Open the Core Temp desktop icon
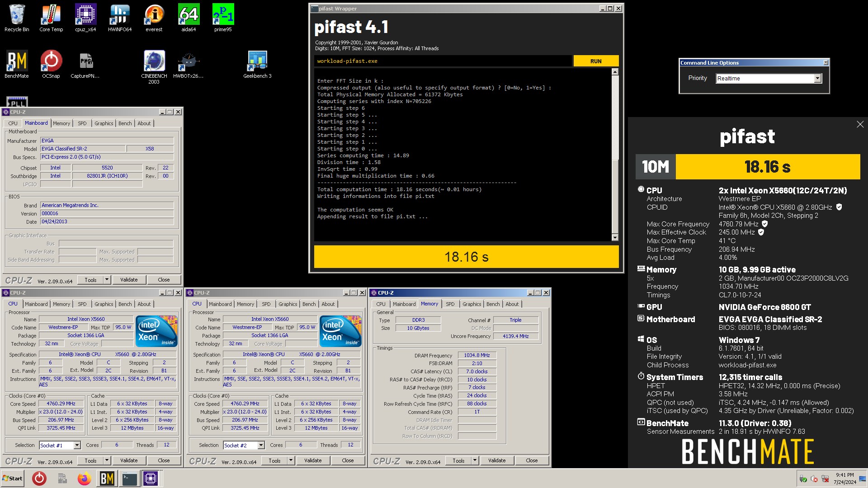 point(51,18)
